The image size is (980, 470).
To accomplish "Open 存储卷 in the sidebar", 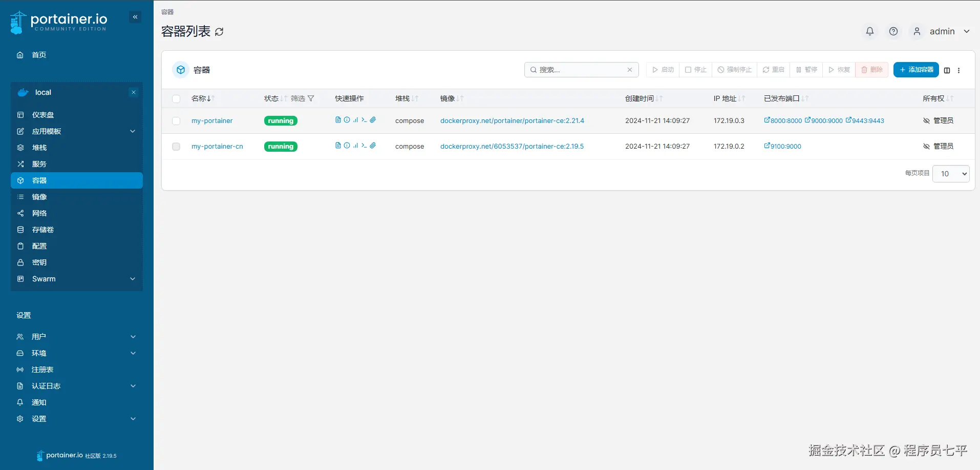I will (x=77, y=230).
